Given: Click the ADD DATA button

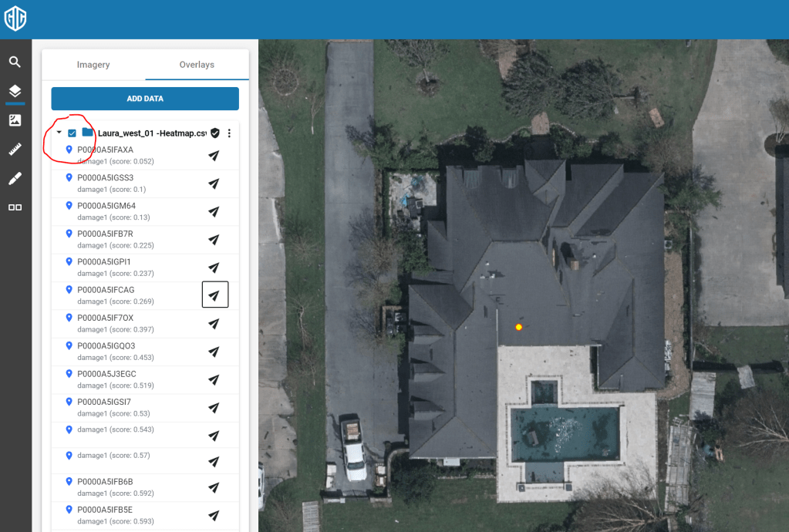Looking at the screenshot, I should [145, 99].
